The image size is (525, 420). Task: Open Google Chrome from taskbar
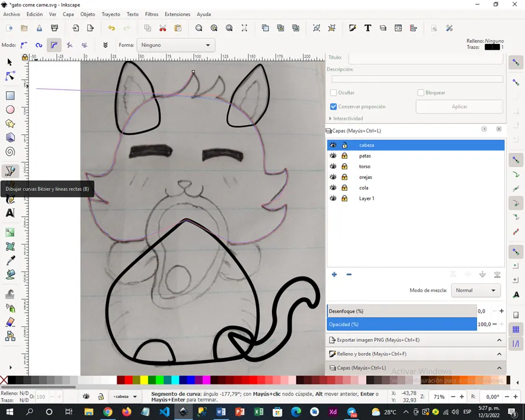tap(107, 412)
